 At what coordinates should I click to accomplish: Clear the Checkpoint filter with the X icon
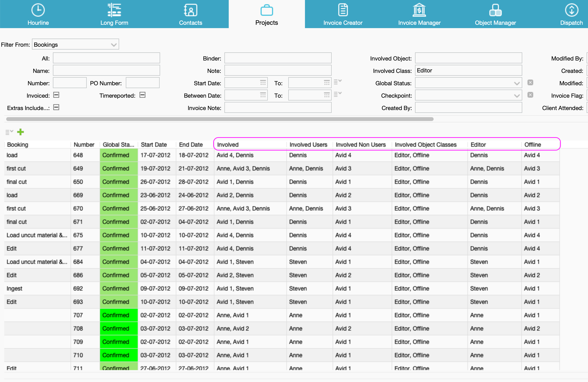pos(530,95)
